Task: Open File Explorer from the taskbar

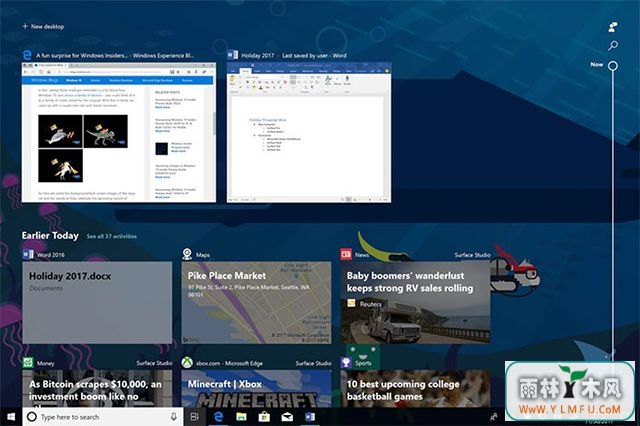Action: pos(241,417)
